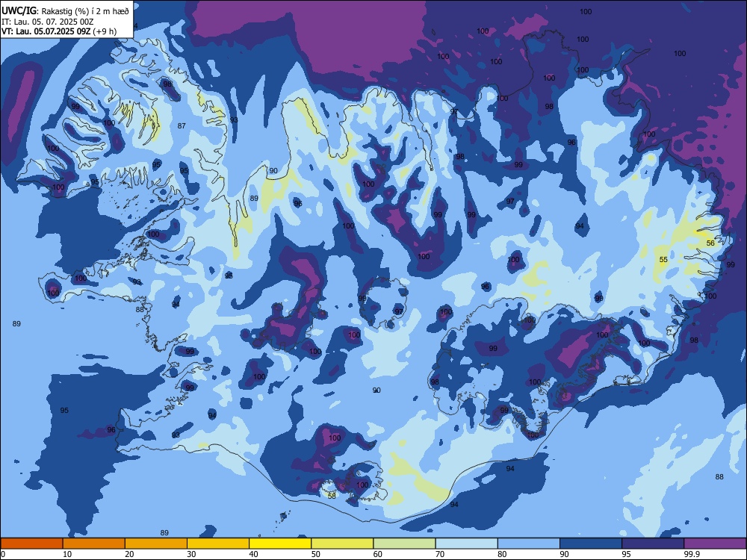Select the bright yellow 40–50 legend swatch
This screenshot has width=747, height=560.
point(280,544)
